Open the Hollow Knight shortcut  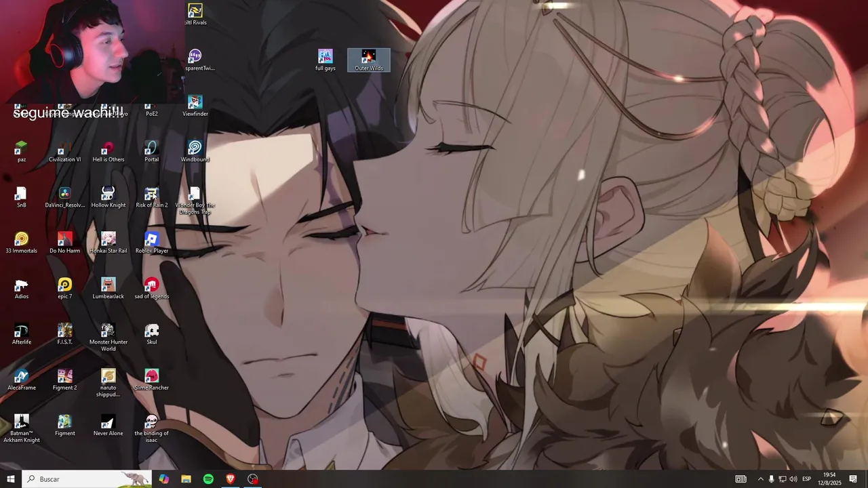coord(108,197)
